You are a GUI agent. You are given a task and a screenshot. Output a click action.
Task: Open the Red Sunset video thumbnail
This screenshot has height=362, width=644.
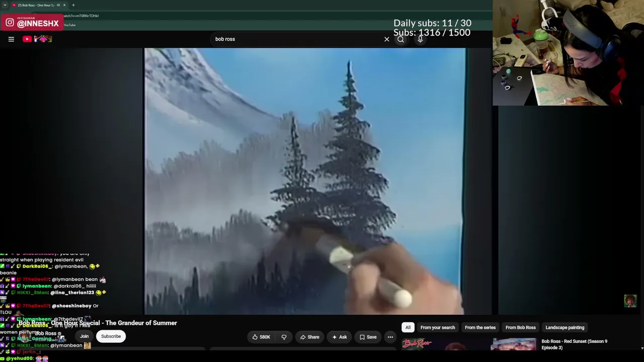513,344
